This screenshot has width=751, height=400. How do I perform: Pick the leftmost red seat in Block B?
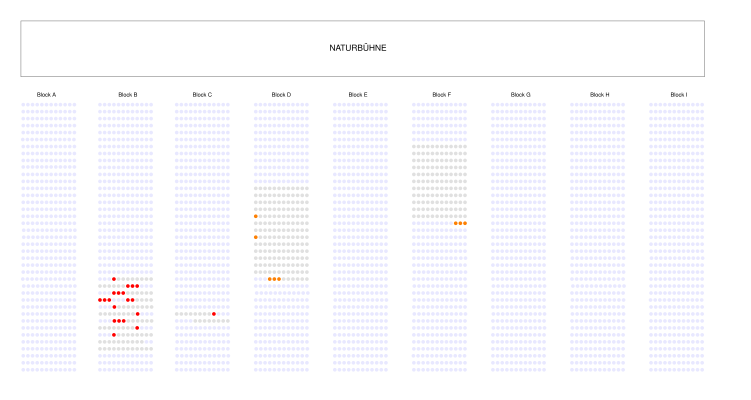click(100, 300)
